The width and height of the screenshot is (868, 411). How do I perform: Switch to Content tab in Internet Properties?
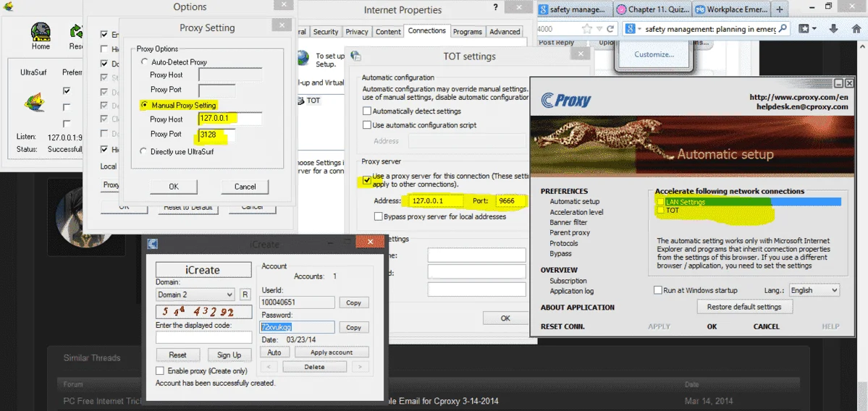(x=388, y=32)
